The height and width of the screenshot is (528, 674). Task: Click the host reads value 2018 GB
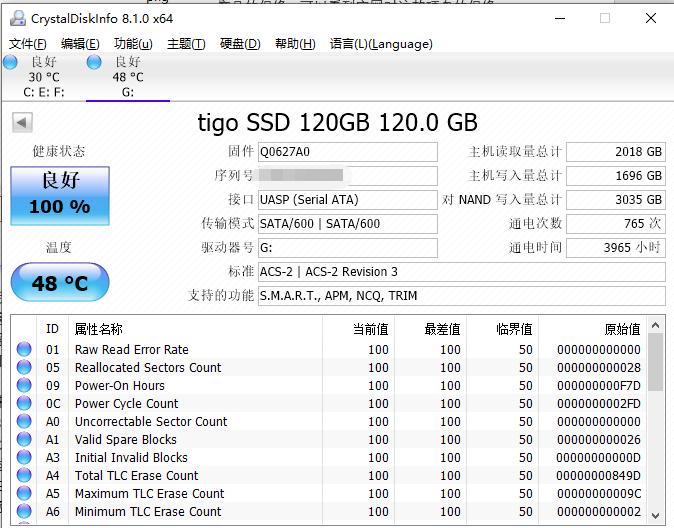coord(616,152)
